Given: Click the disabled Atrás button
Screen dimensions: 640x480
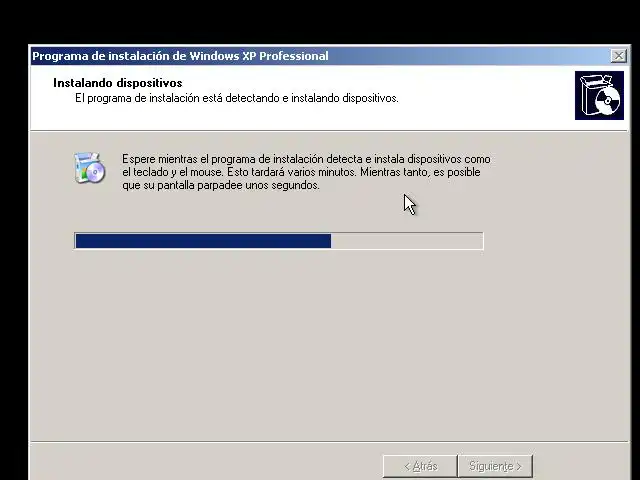Looking at the screenshot, I should (420, 466).
